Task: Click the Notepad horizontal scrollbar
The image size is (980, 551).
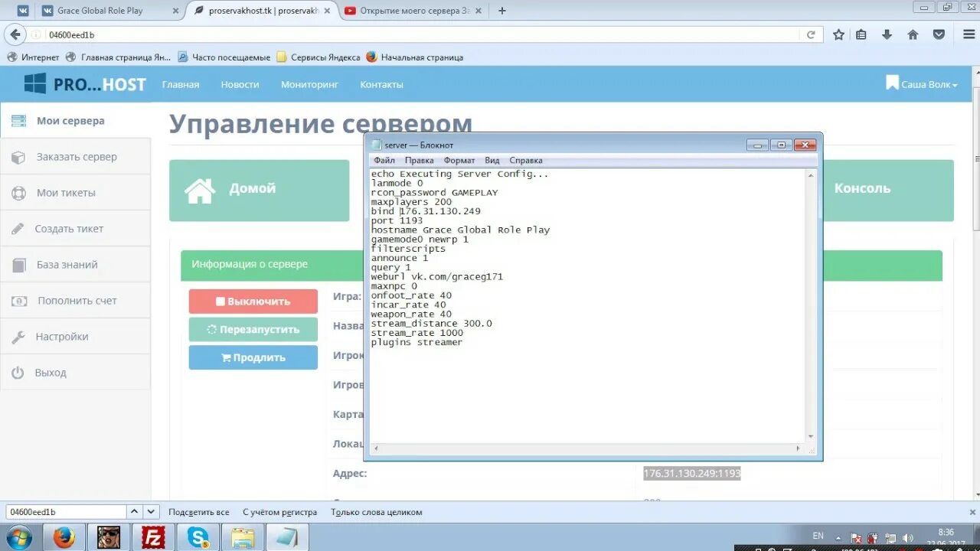Action: pos(586,449)
